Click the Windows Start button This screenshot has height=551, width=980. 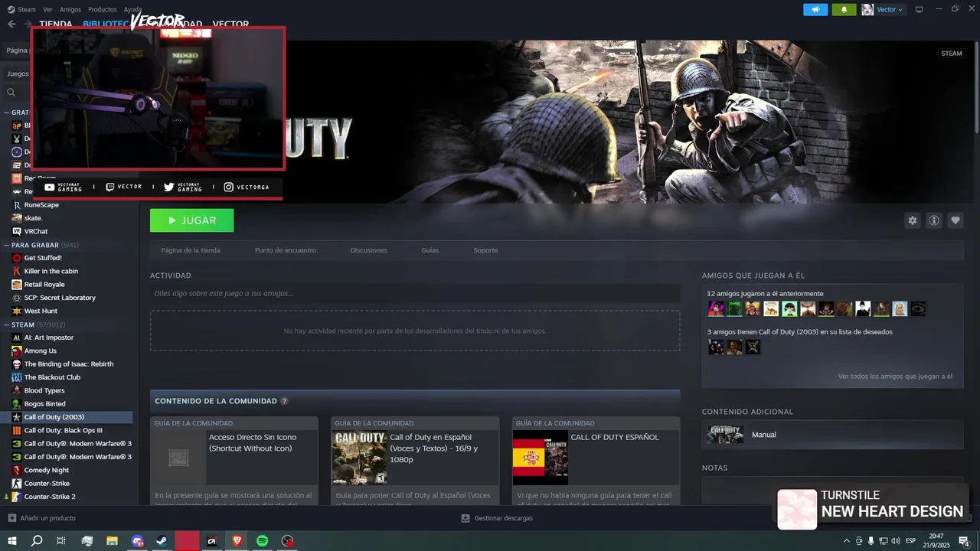[12, 541]
